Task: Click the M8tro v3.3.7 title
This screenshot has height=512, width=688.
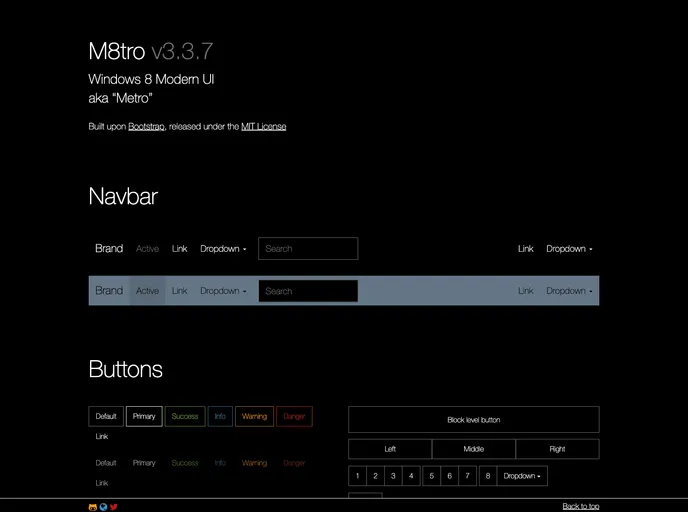Action: (x=151, y=51)
